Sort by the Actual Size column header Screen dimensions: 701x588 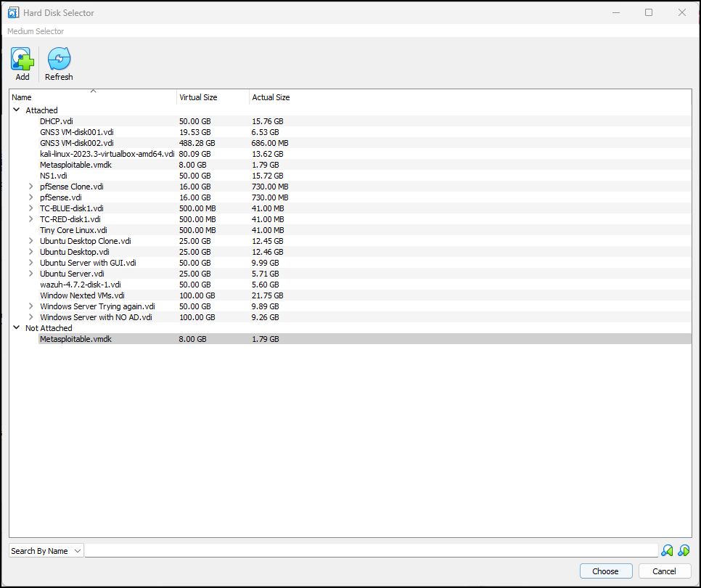(271, 97)
